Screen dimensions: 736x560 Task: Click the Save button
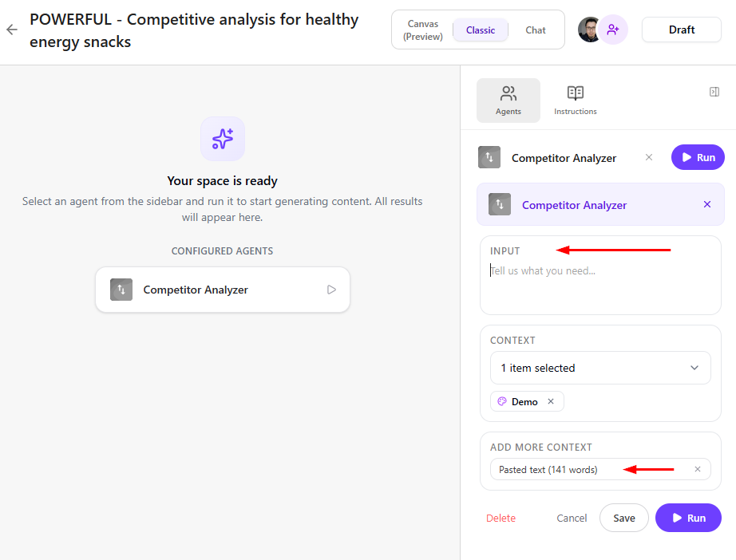click(624, 518)
